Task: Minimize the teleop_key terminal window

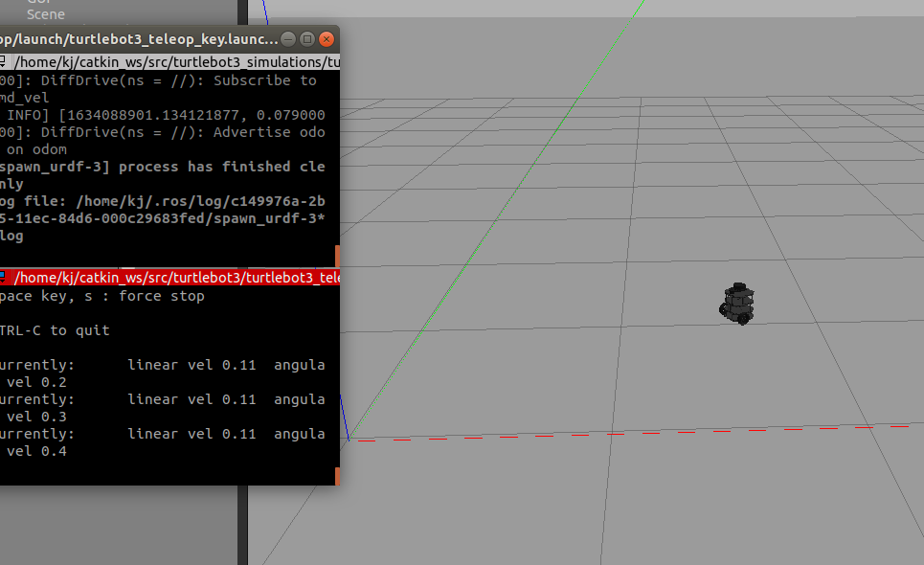Action: tap(288, 39)
